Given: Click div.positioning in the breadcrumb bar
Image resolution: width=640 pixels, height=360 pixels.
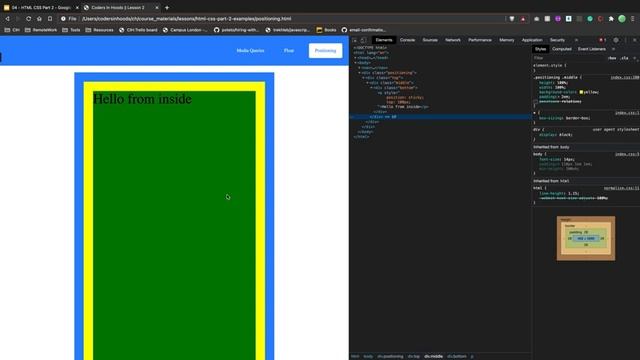Looking at the screenshot, I should point(390,356).
